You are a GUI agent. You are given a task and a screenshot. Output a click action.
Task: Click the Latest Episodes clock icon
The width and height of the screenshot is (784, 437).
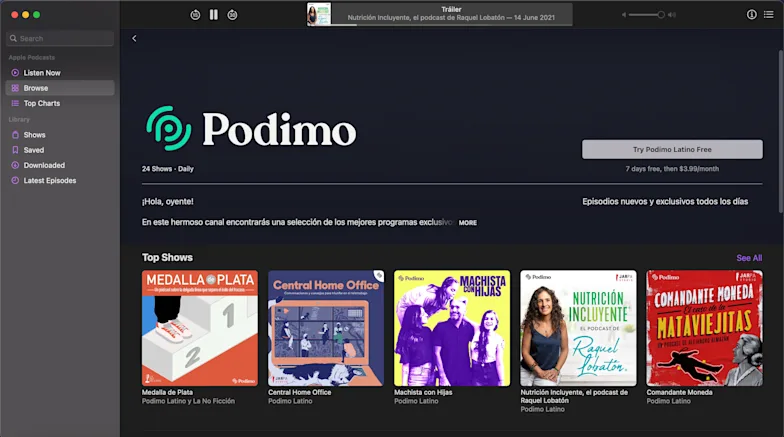[x=15, y=180]
